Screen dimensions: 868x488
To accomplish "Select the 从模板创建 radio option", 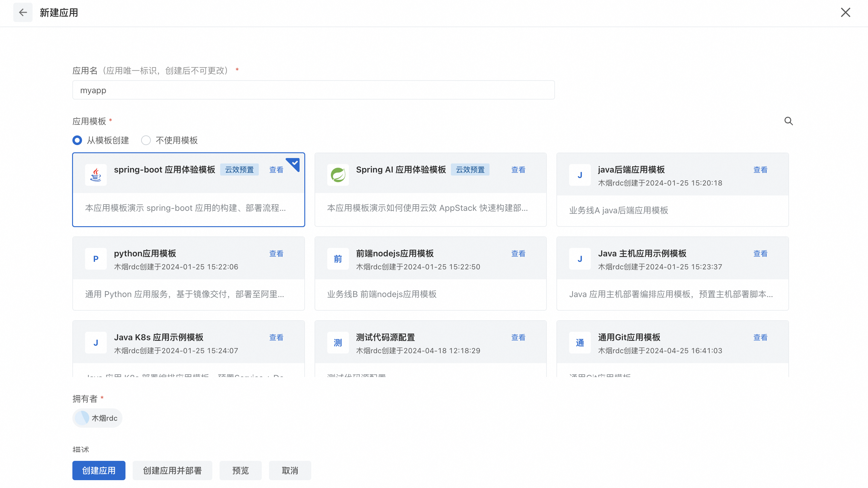I will [x=77, y=140].
